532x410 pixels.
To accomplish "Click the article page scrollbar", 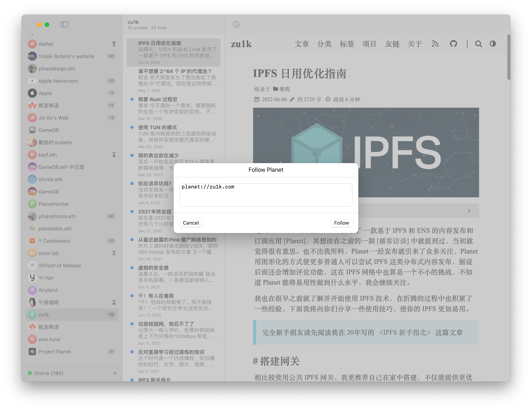I will pos(509,57).
